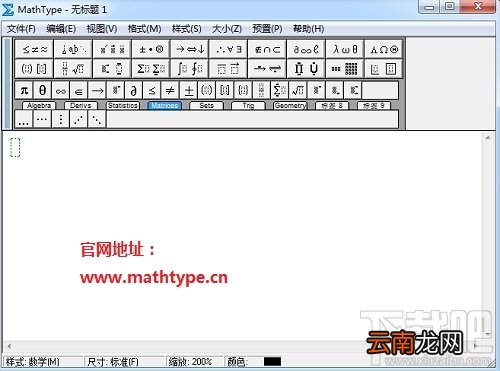Viewport: 500px width, 371px height.
Task: Insert the subscript template from small bar
Action: [x=335, y=90]
